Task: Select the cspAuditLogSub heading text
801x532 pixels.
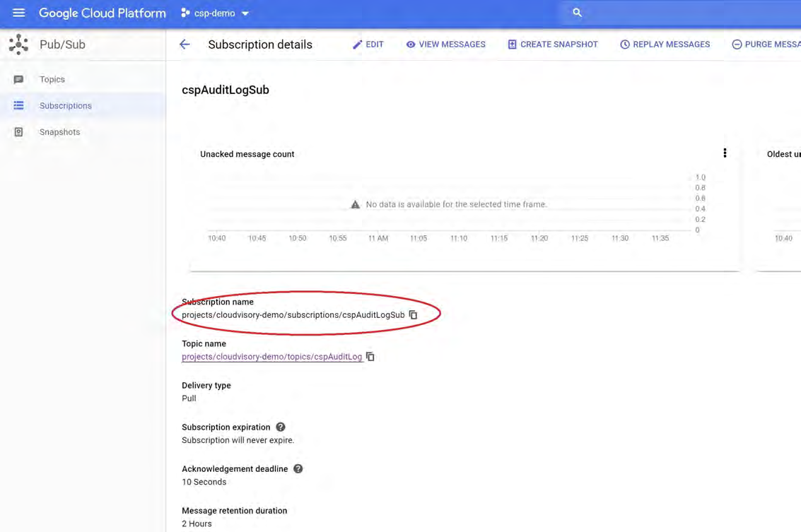Action: (x=226, y=90)
